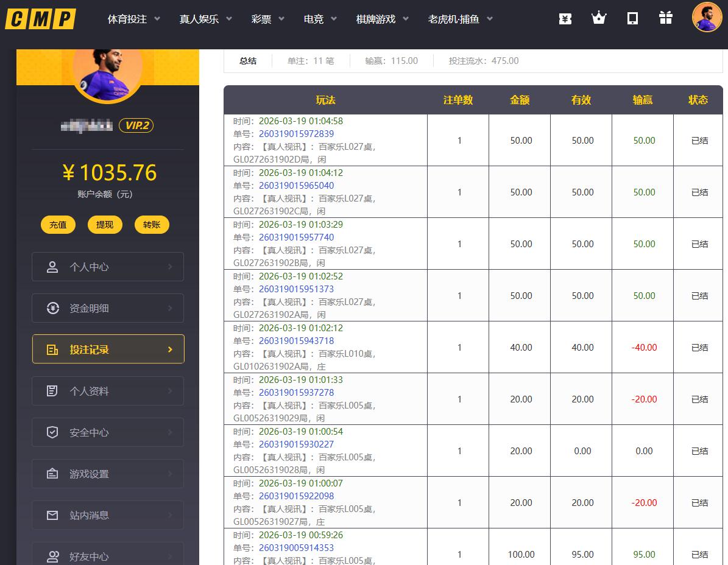This screenshot has height=565, width=728.
Task: Expand the 真人娱乐 dropdown menu
Action: click(206, 19)
